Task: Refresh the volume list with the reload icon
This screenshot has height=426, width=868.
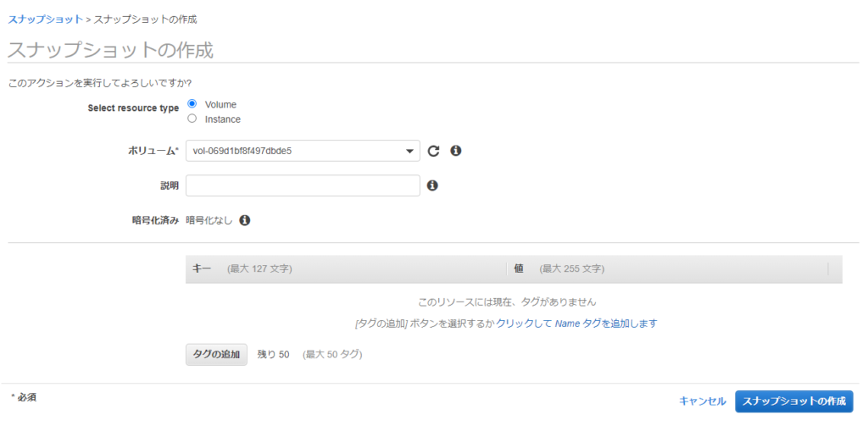Action: (433, 151)
